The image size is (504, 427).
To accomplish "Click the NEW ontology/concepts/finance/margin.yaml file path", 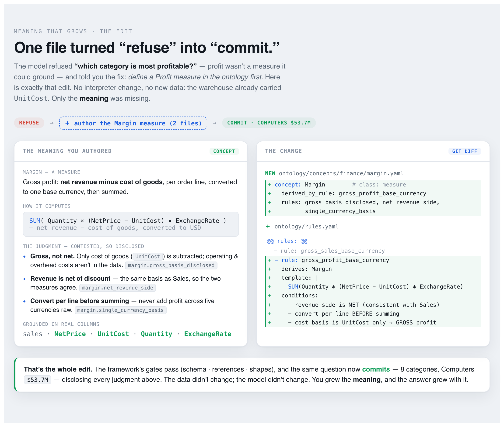I will coord(334,173).
